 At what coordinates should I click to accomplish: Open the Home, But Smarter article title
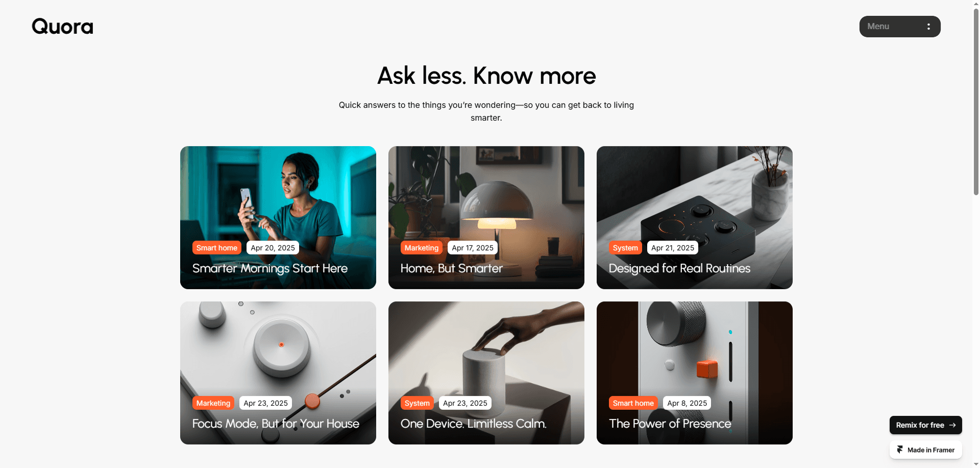pyautogui.click(x=451, y=268)
